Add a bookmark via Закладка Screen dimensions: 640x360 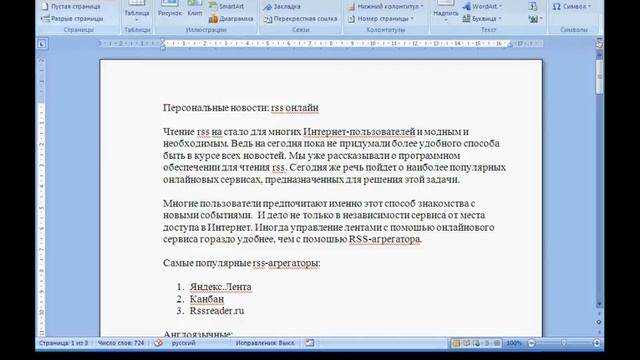tap(282, 7)
